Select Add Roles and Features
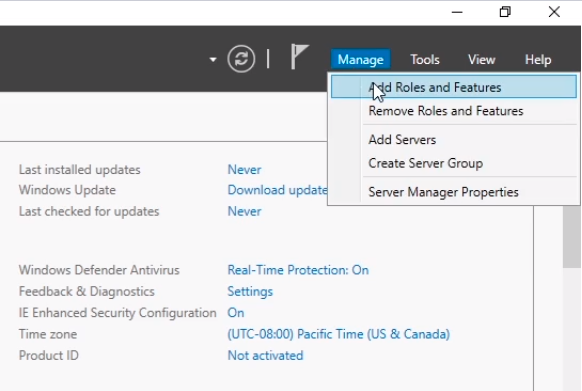The width and height of the screenshot is (582, 391). coord(454,87)
